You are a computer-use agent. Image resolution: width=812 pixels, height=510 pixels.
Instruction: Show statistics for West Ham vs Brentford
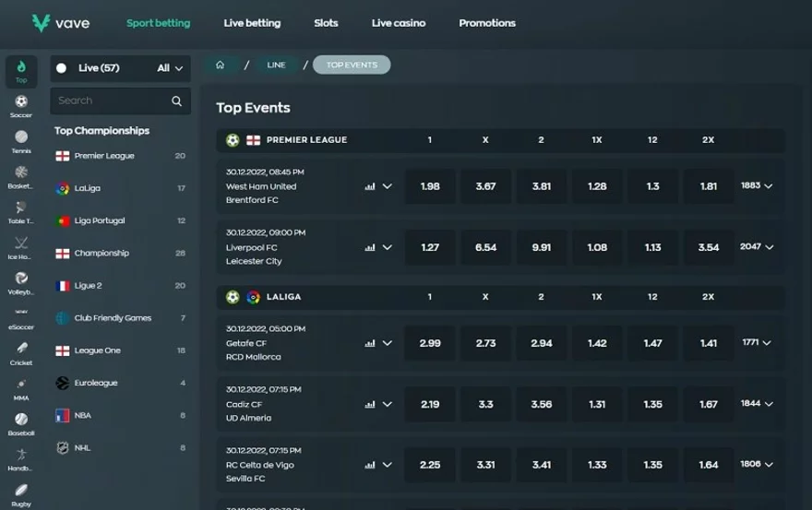pos(370,186)
